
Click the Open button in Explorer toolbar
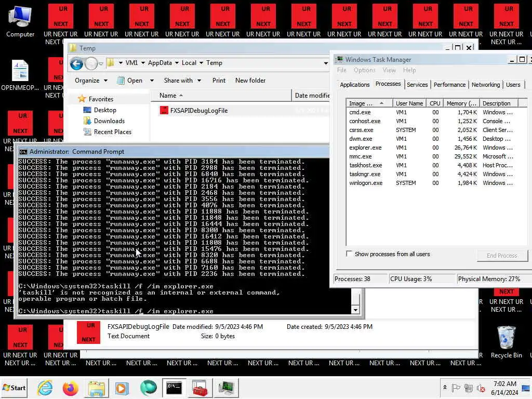(x=130, y=81)
